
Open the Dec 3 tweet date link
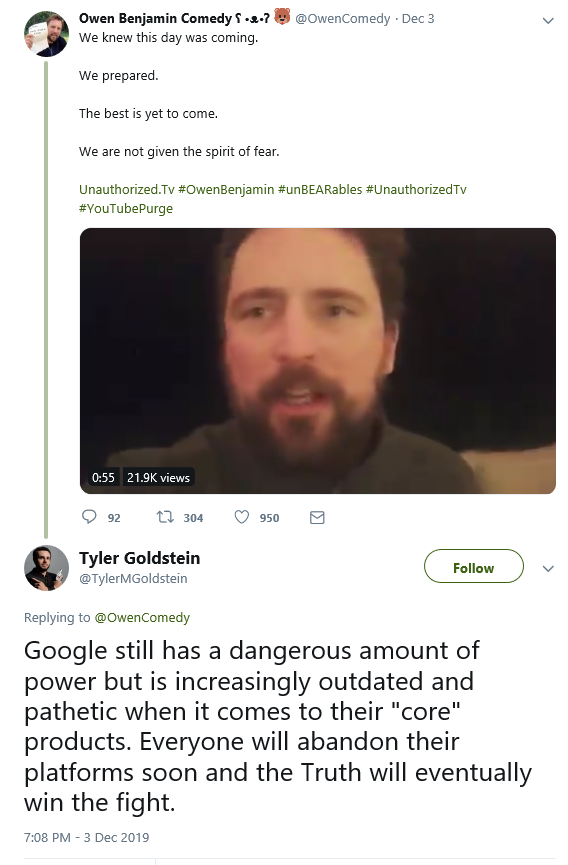pyautogui.click(x=418, y=18)
